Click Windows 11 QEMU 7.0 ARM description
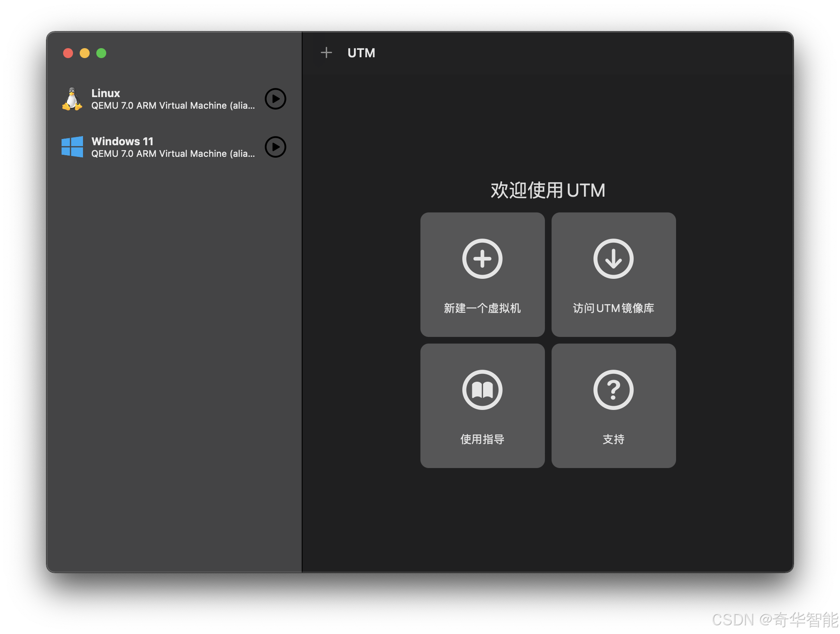Image resolution: width=840 pixels, height=634 pixels. (x=173, y=154)
